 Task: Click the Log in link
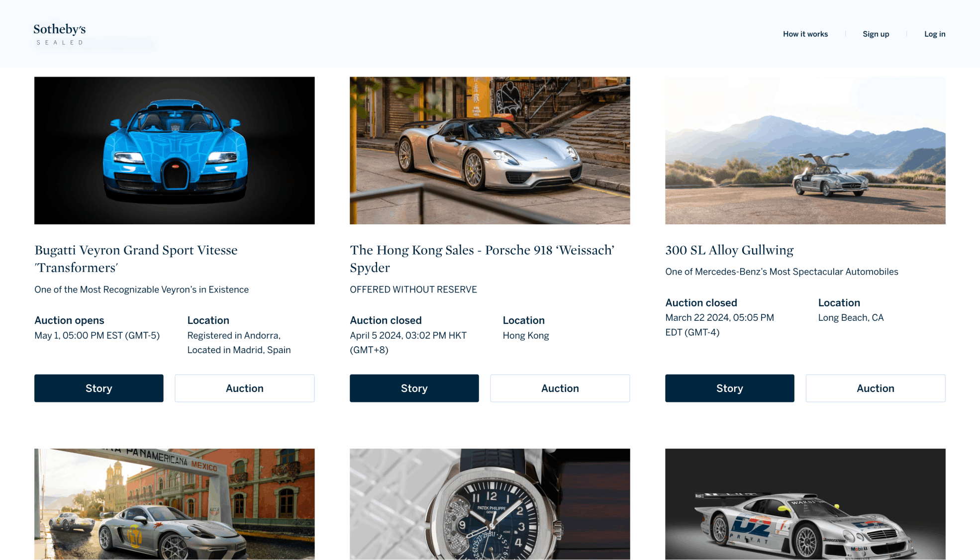coord(935,34)
